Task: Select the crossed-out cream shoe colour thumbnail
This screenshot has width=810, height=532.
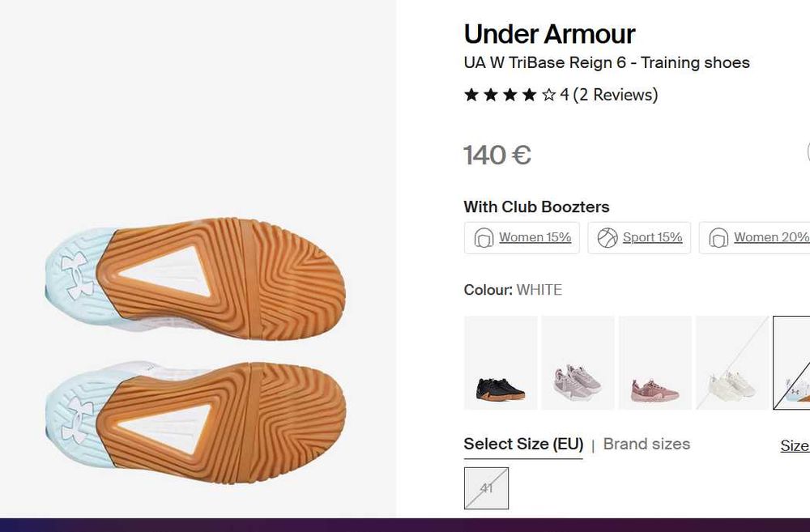Action: 732,363
